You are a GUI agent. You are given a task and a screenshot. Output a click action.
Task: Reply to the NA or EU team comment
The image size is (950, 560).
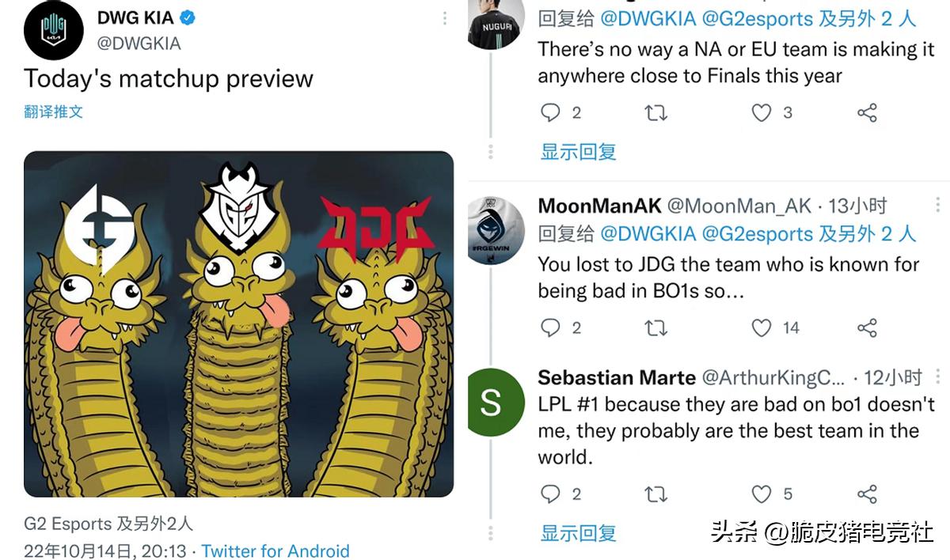pyautogui.click(x=551, y=113)
